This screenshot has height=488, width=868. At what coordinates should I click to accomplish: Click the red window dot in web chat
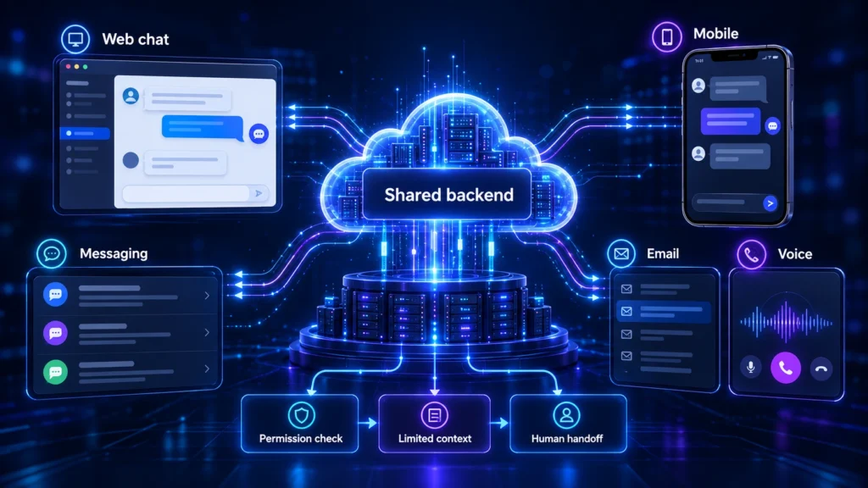pyautogui.click(x=69, y=66)
